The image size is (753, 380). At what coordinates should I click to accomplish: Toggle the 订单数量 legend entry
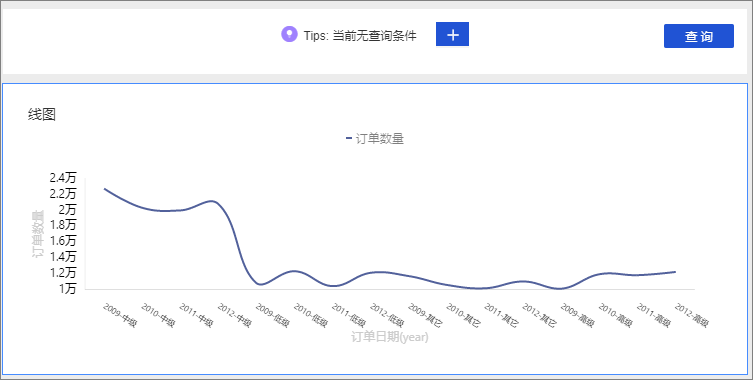click(x=375, y=139)
